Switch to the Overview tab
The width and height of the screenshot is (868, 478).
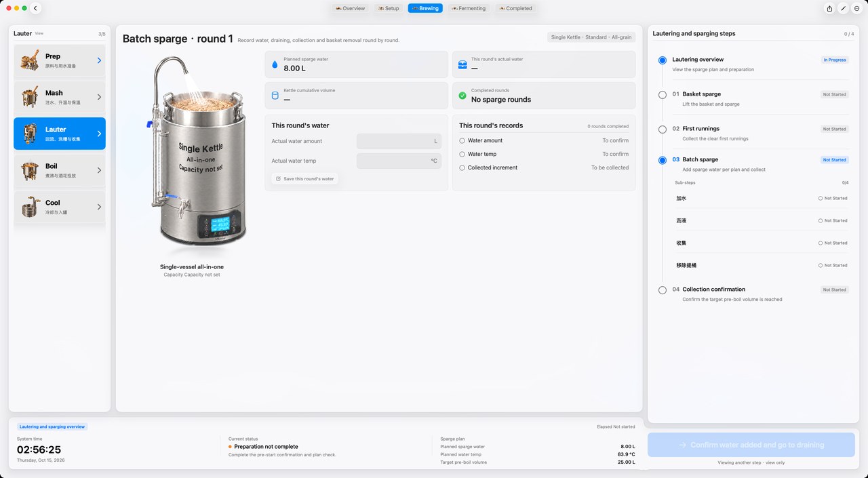[351, 8]
